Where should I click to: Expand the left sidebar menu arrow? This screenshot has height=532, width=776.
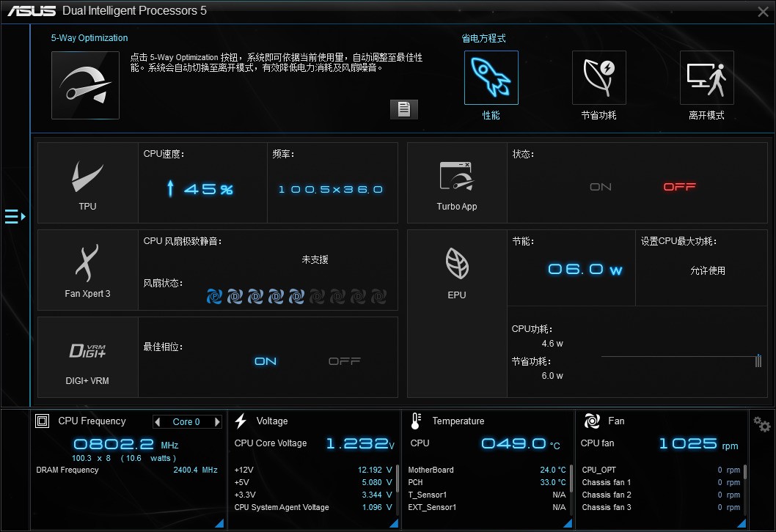(15, 217)
